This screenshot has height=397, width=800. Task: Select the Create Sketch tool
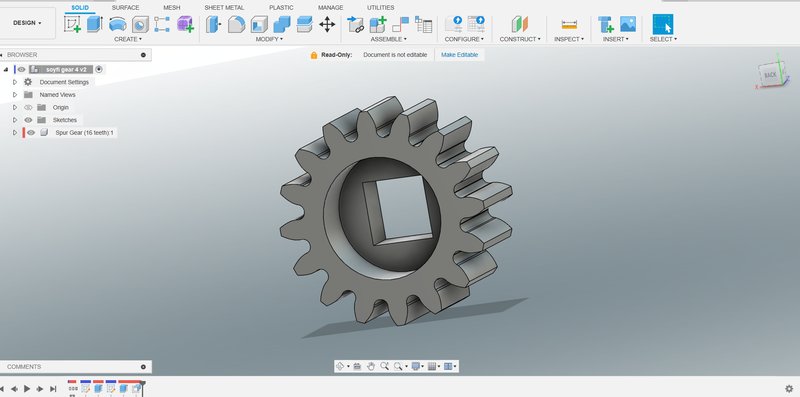72,24
